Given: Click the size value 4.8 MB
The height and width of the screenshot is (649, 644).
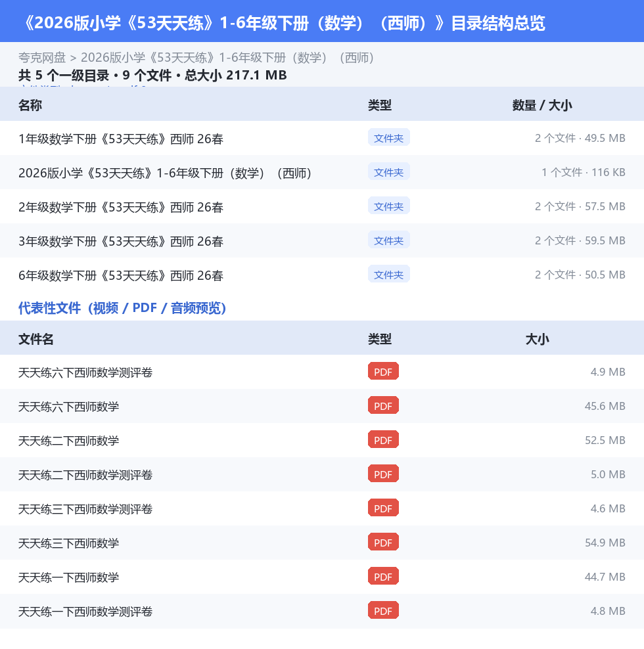Looking at the screenshot, I should pyautogui.click(x=608, y=611).
